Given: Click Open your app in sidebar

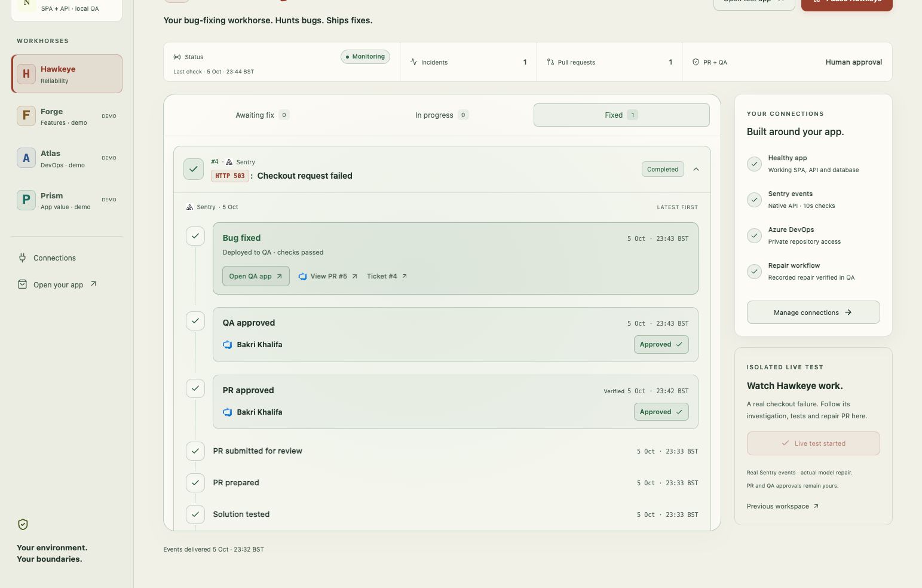Looking at the screenshot, I should tap(57, 284).
